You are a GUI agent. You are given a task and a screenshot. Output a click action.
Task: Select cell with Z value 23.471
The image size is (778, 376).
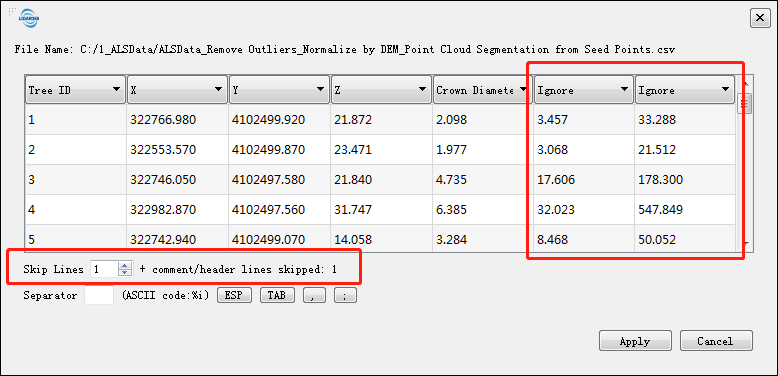coord(381,149)
